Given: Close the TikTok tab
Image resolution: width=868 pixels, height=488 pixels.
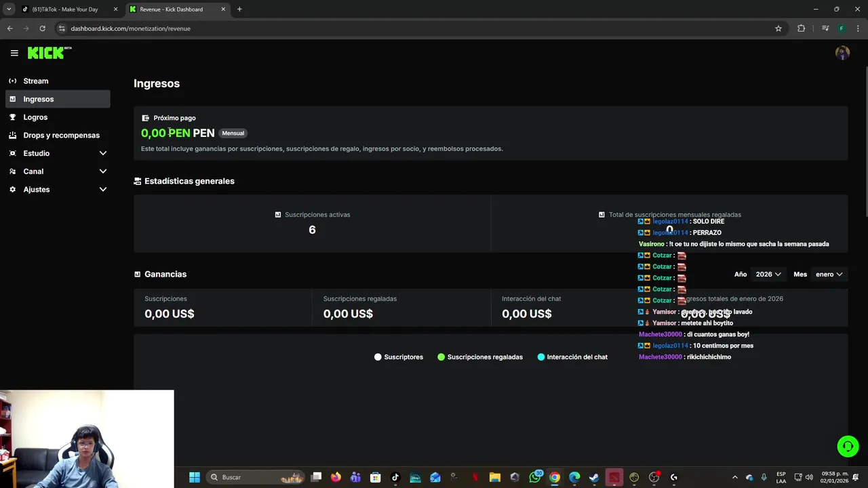Looking at the screenshot, I should click(x=115, y=9).
